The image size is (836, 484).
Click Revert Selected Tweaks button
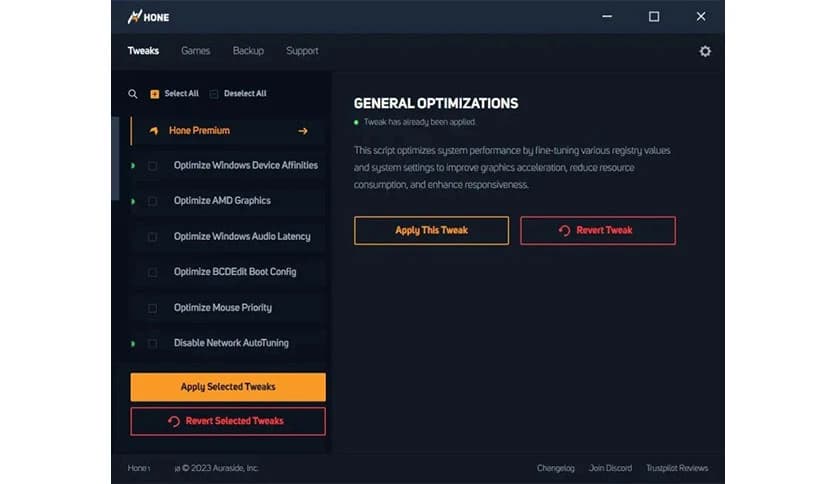[x=228, y=421]
